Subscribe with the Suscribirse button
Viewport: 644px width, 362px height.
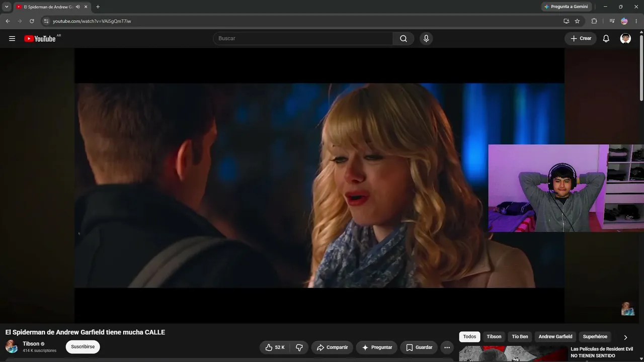83,347
